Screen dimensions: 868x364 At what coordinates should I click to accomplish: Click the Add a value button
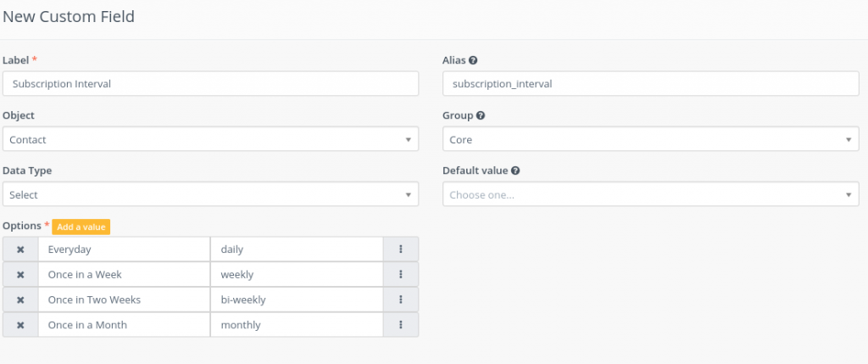(81, 227)
